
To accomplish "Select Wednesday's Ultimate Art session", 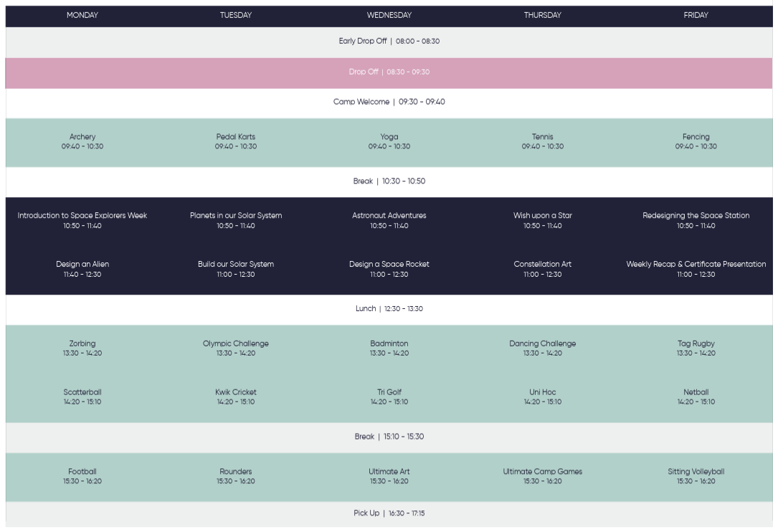I will (x=389, y=476).
